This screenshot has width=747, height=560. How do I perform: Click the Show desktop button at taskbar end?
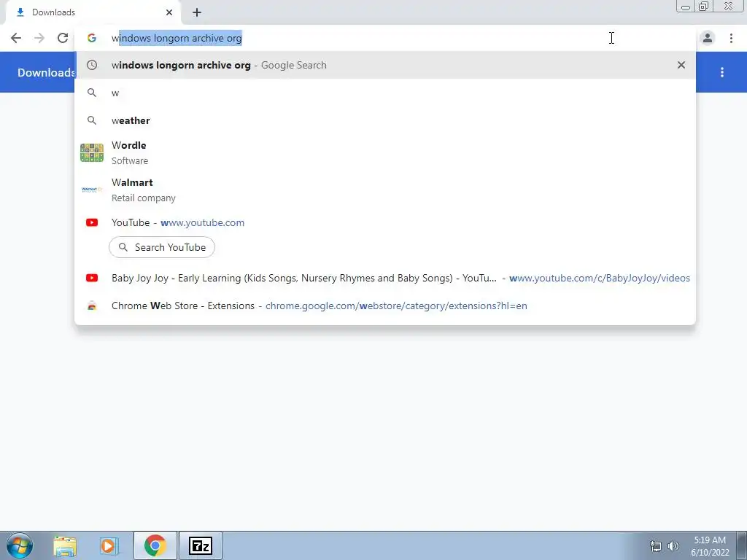click(742, 545)
